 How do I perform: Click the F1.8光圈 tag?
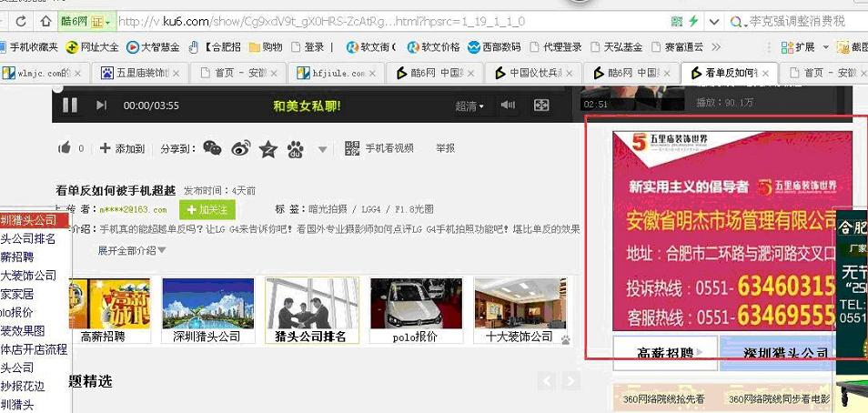[x=413, y=209]
